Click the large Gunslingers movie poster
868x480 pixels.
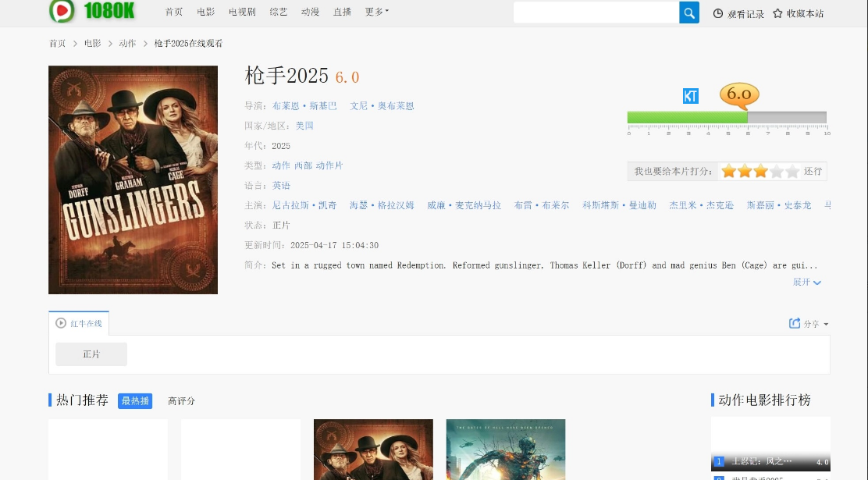pos(133,180)
